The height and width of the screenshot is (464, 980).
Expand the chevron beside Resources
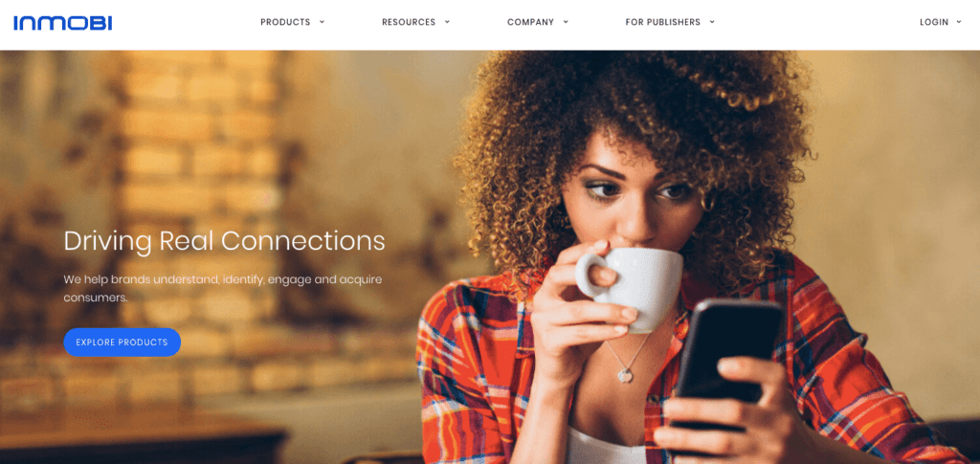tap(447, 22)
